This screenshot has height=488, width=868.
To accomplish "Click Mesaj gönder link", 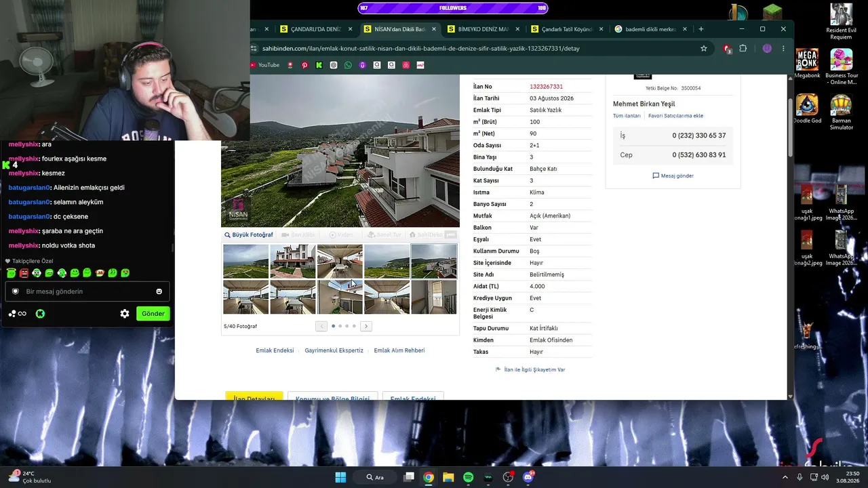I will tap(673, 176).
